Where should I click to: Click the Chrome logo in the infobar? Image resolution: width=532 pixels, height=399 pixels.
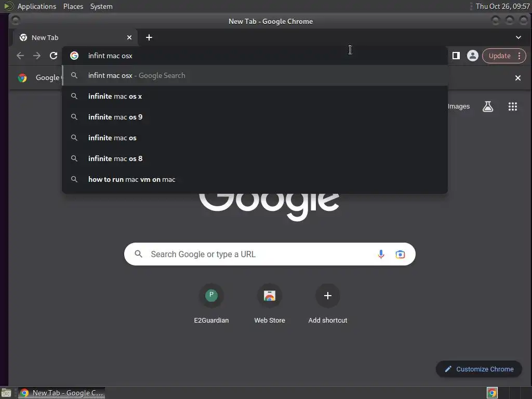tap(22, 78)
